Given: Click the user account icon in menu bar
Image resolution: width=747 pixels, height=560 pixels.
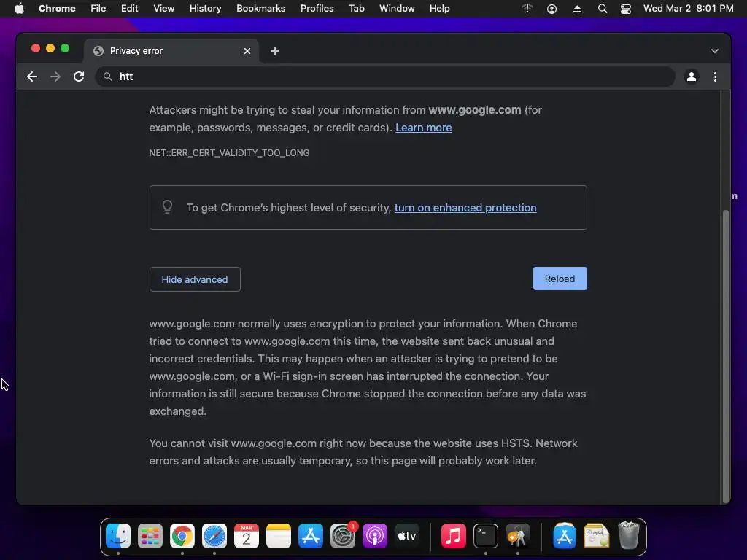Looking at the screenshot, I should pyautogui.click(x=551, y=9).
